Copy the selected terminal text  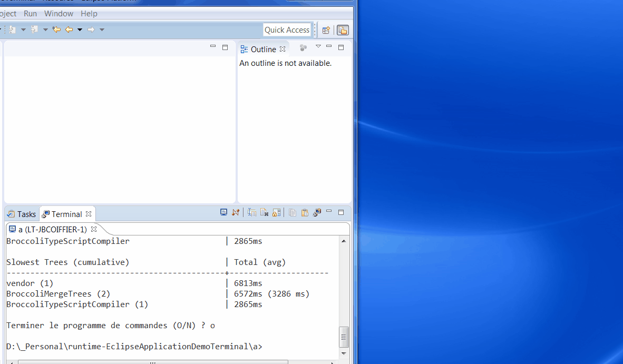pyautogui.click(x=292, y=213)
